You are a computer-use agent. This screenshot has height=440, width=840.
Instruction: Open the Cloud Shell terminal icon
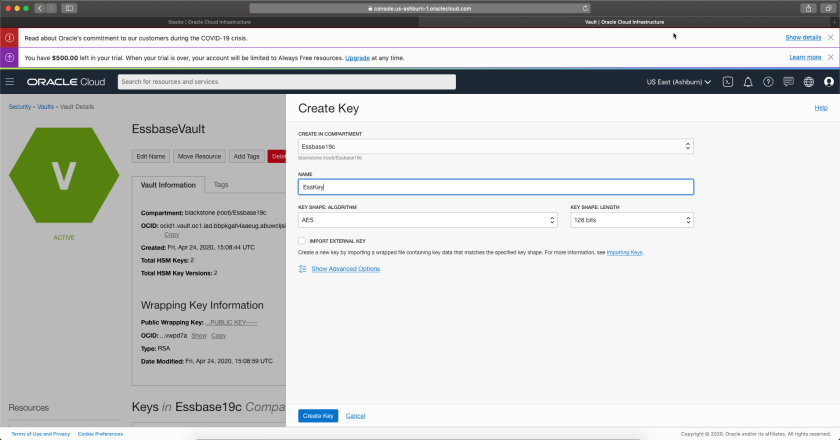(728, 81)
